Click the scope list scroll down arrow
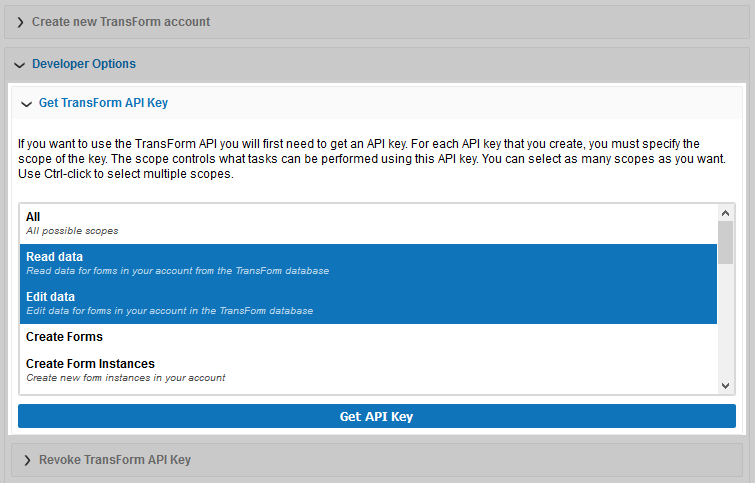755x483 pixels. click(x=726, y=386)
